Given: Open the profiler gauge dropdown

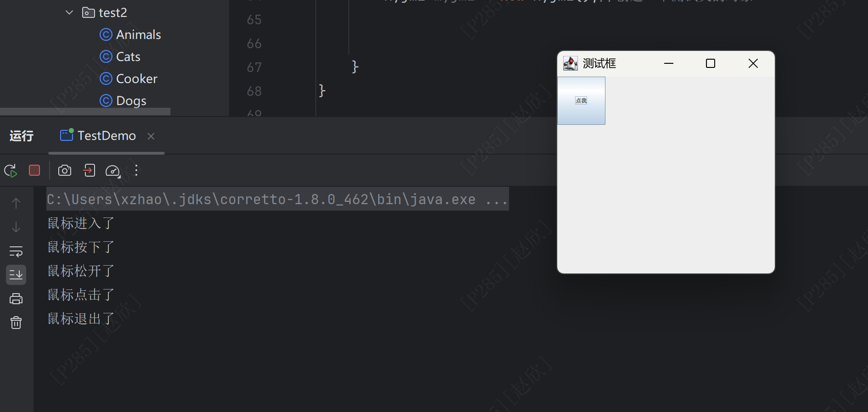Looking at the screenshot, I should [x=113, y=171].
